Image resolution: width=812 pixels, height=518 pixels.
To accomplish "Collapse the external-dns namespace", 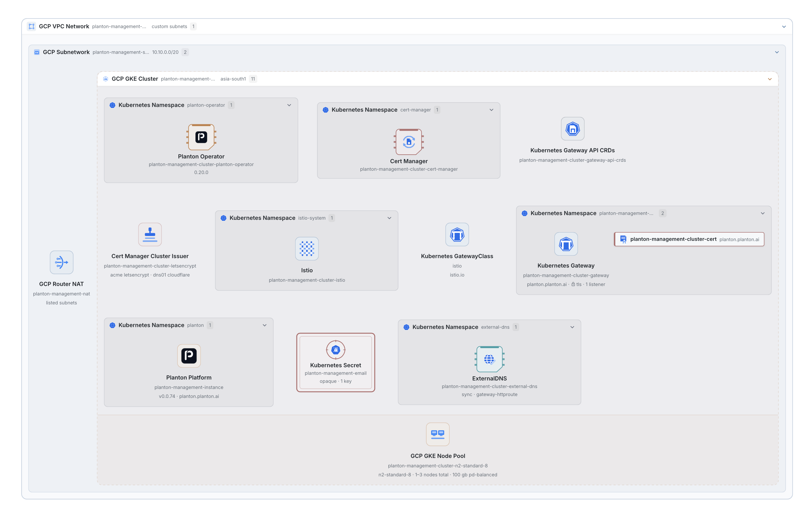I will coord(572,327).
